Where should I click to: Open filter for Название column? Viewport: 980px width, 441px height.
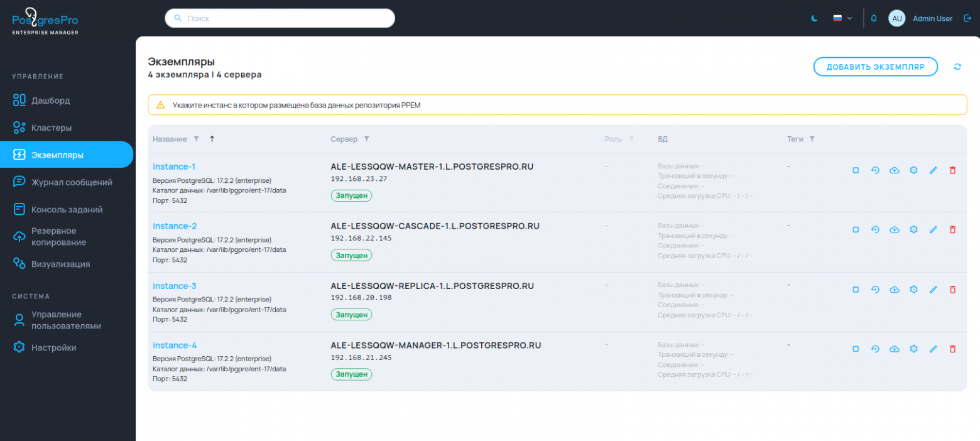196,139
